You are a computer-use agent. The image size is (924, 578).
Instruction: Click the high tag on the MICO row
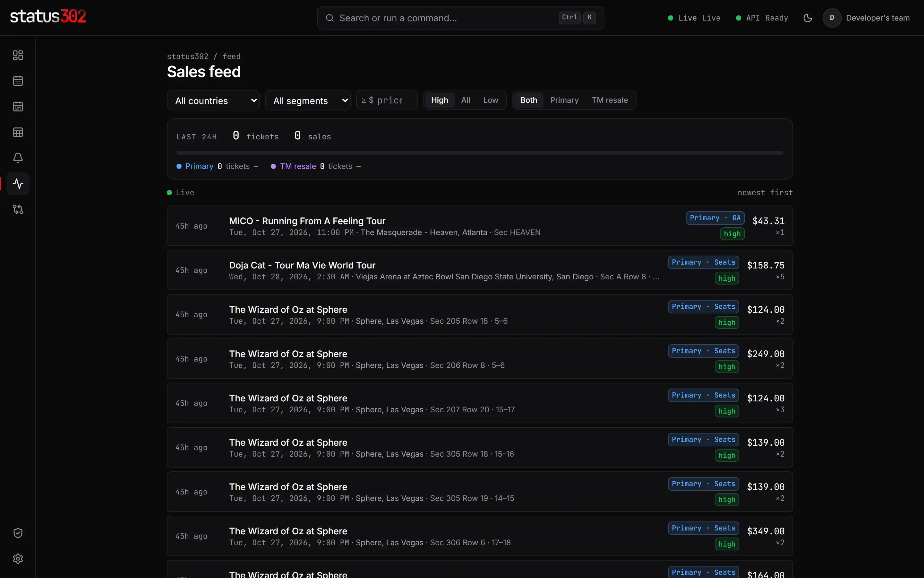[732, 234]
